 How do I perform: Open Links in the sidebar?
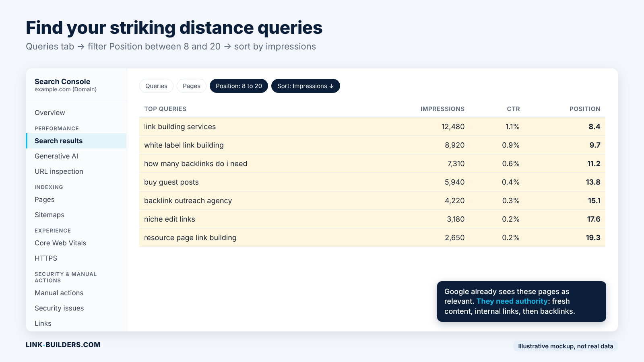43,323
